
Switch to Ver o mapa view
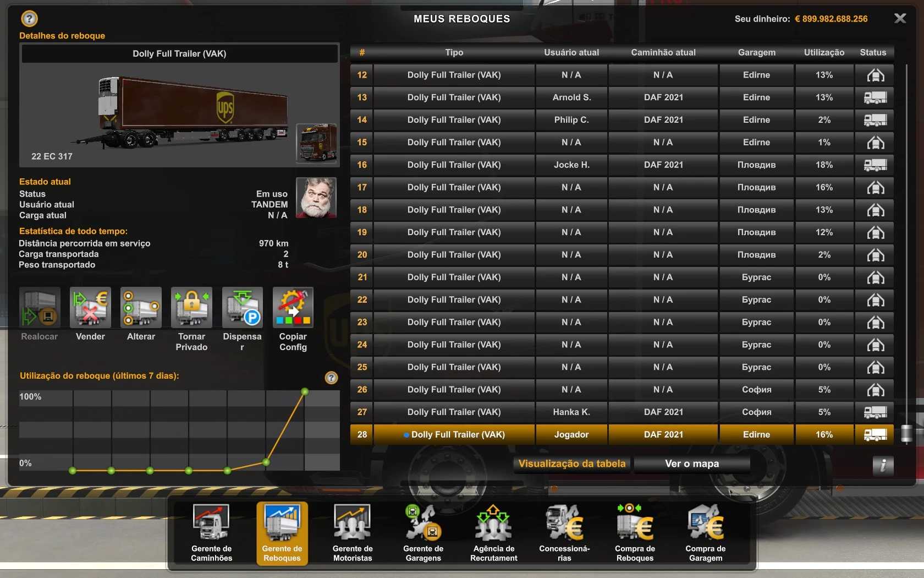click(x=691, y=464)
